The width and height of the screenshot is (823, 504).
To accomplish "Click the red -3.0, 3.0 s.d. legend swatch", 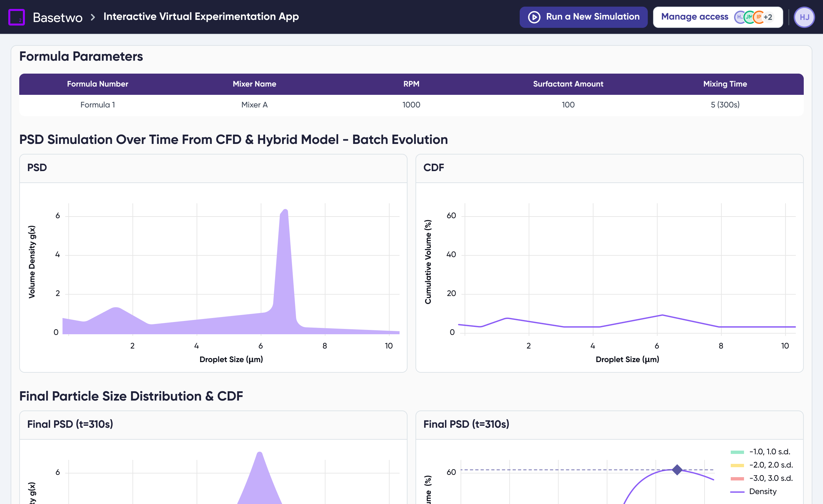I will pyautogui.click(x=737, y=478).
